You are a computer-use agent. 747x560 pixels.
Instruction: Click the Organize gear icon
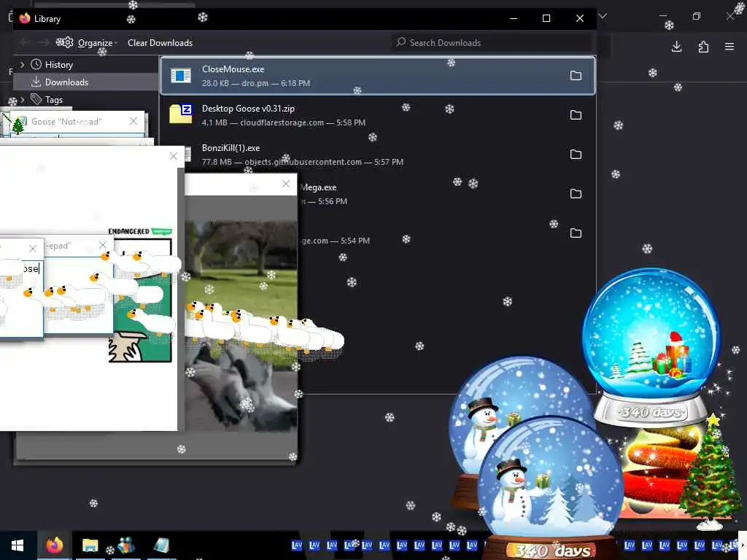68,42
